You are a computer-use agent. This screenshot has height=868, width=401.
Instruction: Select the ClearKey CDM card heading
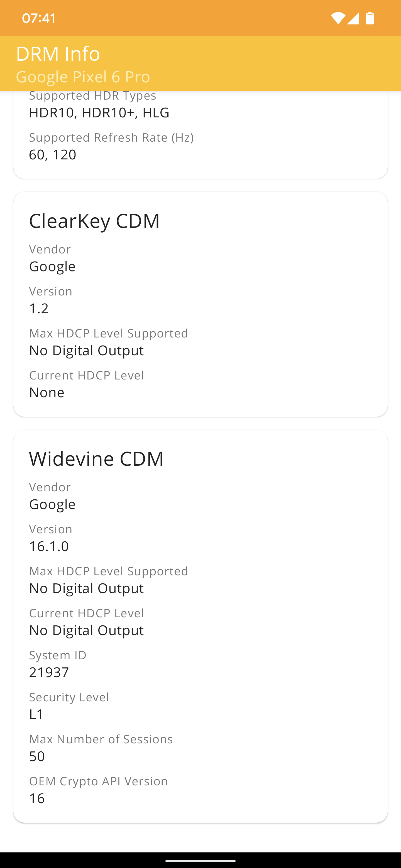pyautogui.click(x=94, y=221)
